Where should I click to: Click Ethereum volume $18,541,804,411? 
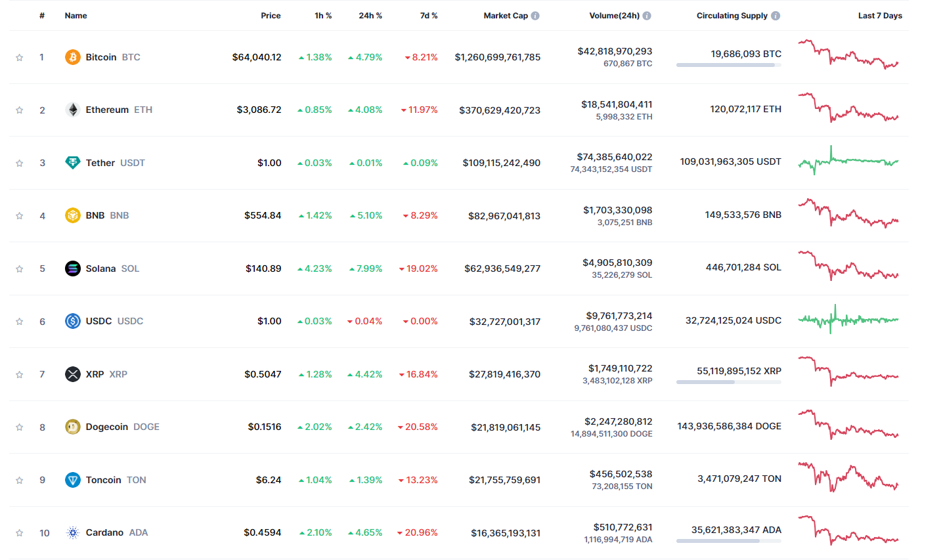coord(617,104)
